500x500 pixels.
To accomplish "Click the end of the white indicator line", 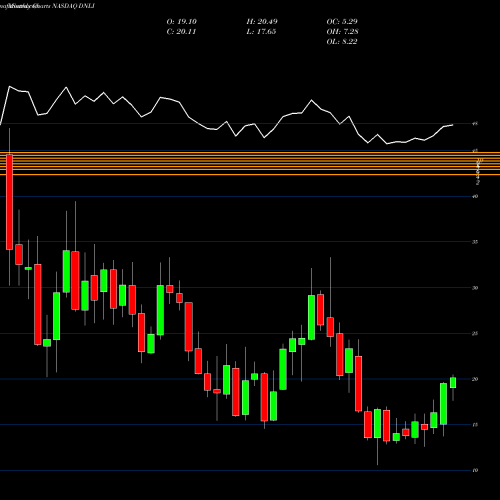I will pos(452,125).
